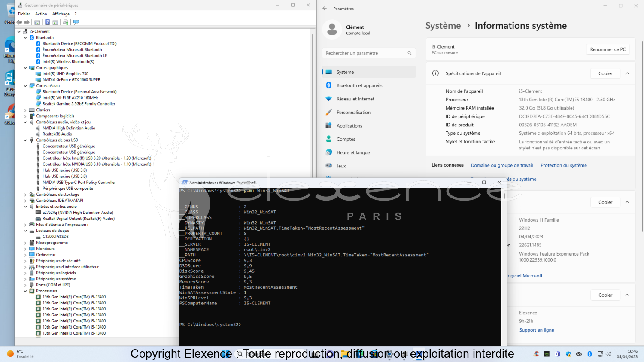Select NVIDIA GeForce GTX 1660 SUPER device

71,80
